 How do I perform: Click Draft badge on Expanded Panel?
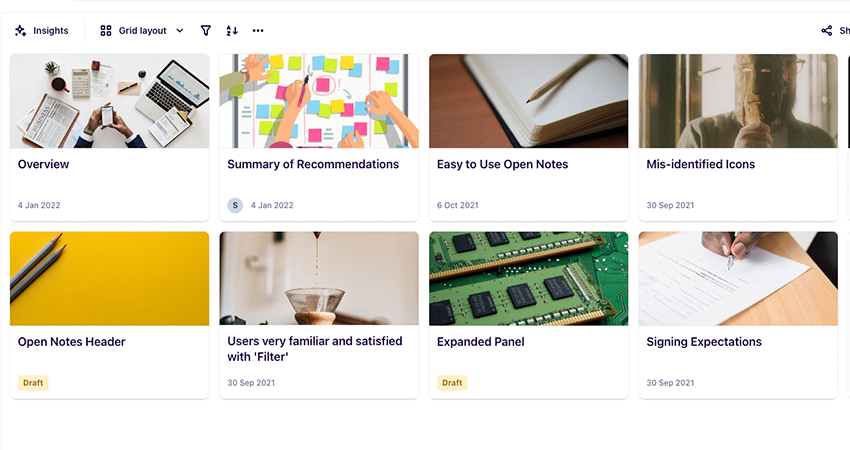452,383
